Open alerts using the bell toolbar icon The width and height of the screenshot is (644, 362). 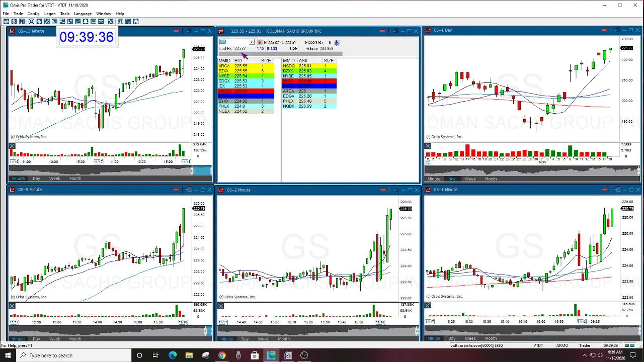pyautogui.click(x=86, y=22)
